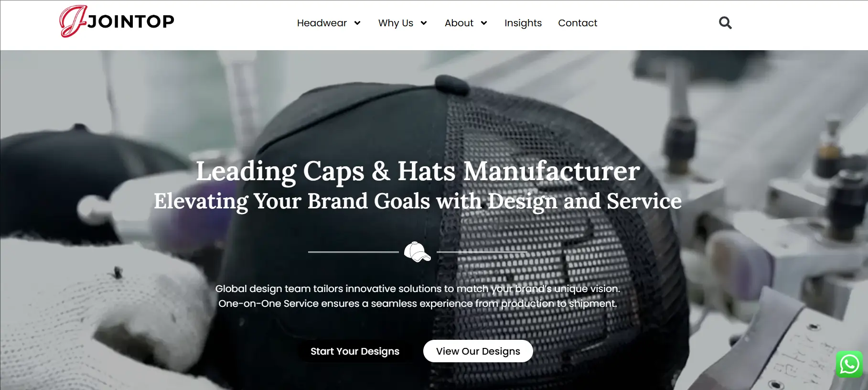Navigate to the Contact page

coord(578,23)
